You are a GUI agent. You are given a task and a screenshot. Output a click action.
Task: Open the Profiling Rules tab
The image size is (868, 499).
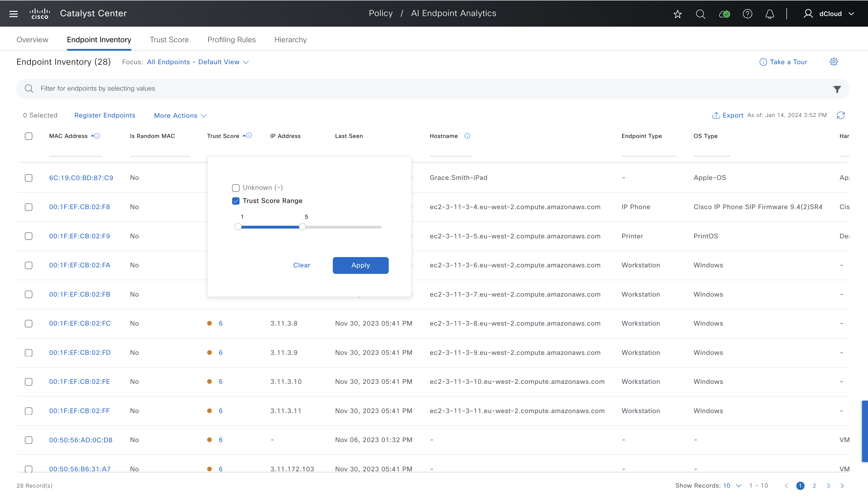point(232,40)
